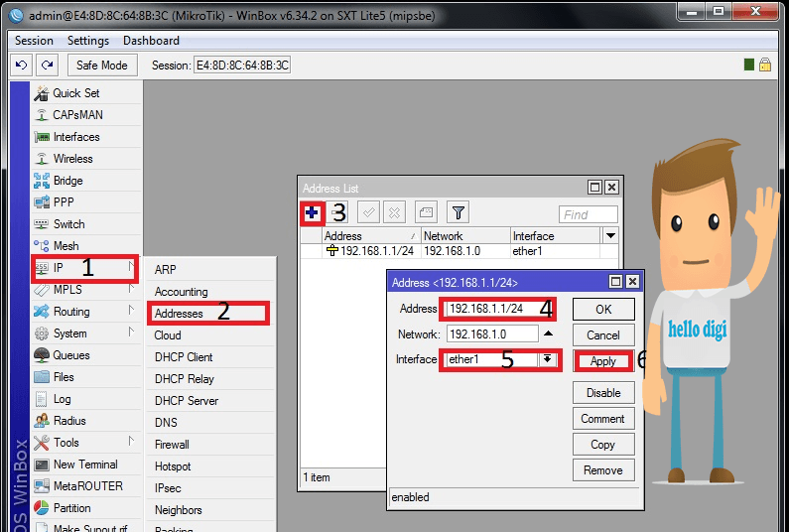Open the Interfaces sidebar item
This screenshot has height=532, width=789.
pos(86,137)
